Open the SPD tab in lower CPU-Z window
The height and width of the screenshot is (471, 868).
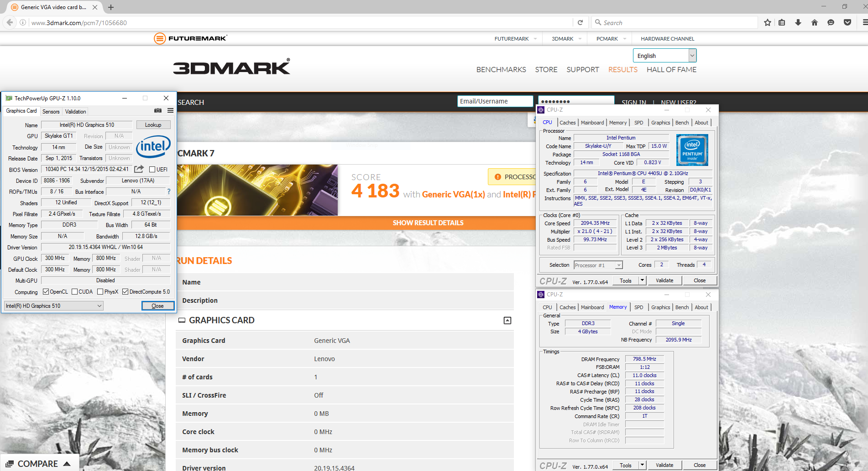[x=639, y=307]
